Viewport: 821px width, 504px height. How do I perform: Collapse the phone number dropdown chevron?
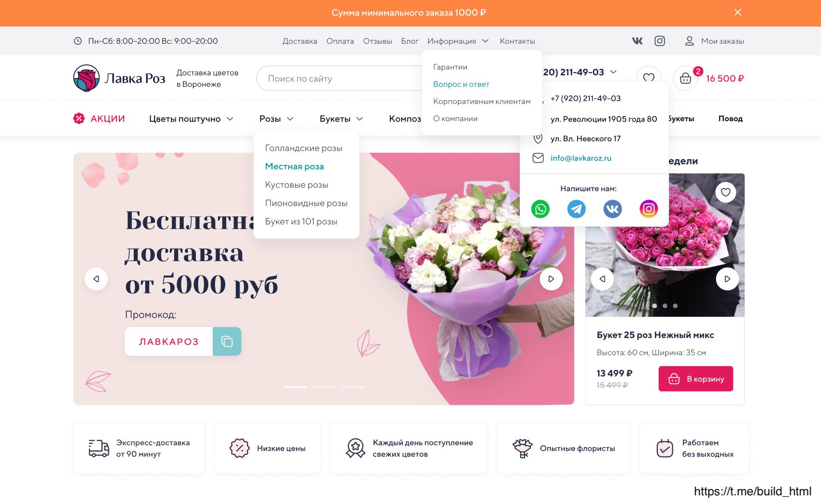point(613,72)
